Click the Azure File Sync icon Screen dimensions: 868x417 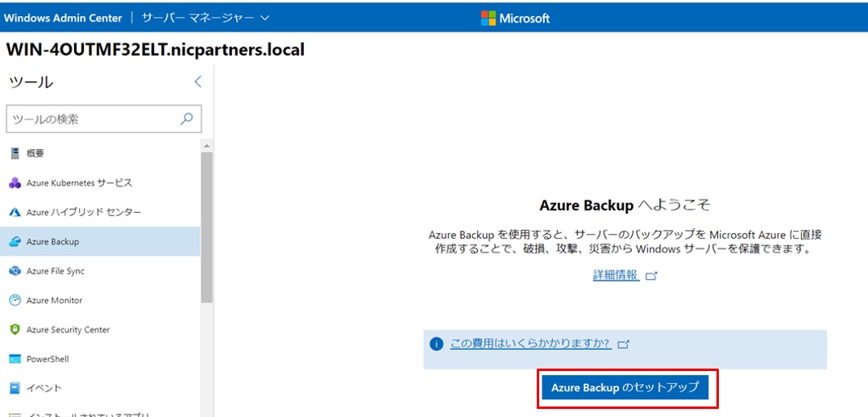(15, 271)
